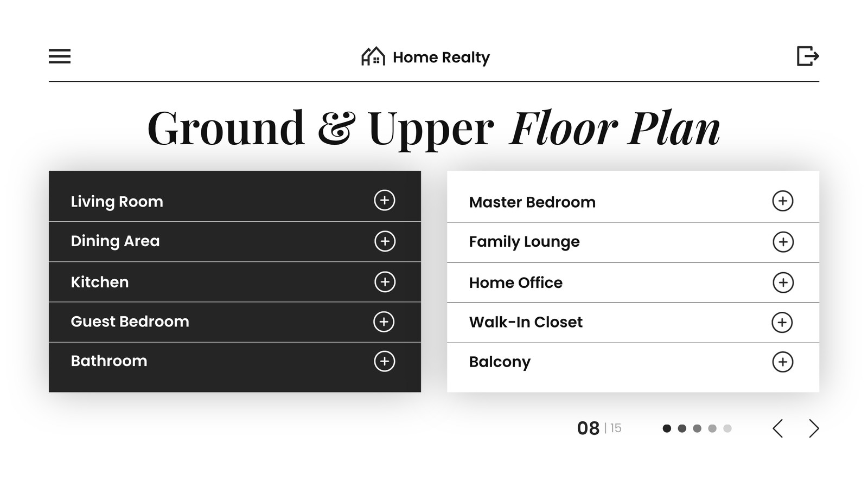
Task: Select the third pagination dot
Action: coord(697,428)
